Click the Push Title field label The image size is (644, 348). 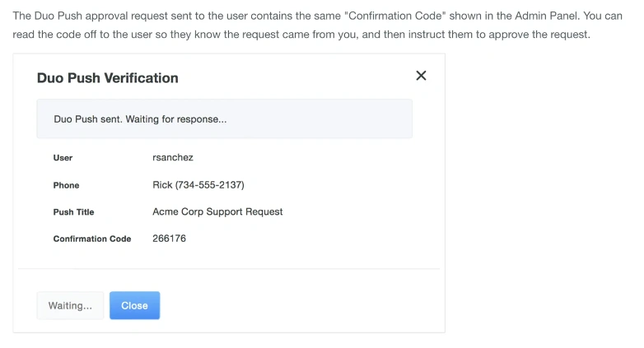pos(73,212)
